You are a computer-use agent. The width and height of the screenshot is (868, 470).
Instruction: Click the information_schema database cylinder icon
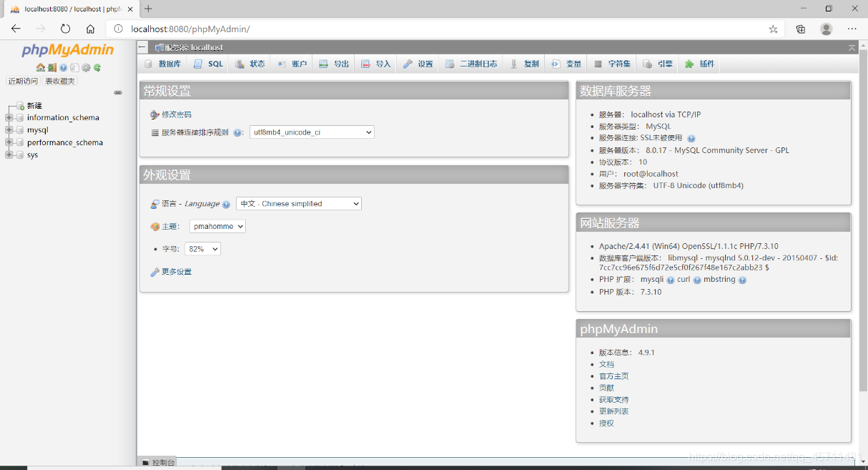[20, 118]
